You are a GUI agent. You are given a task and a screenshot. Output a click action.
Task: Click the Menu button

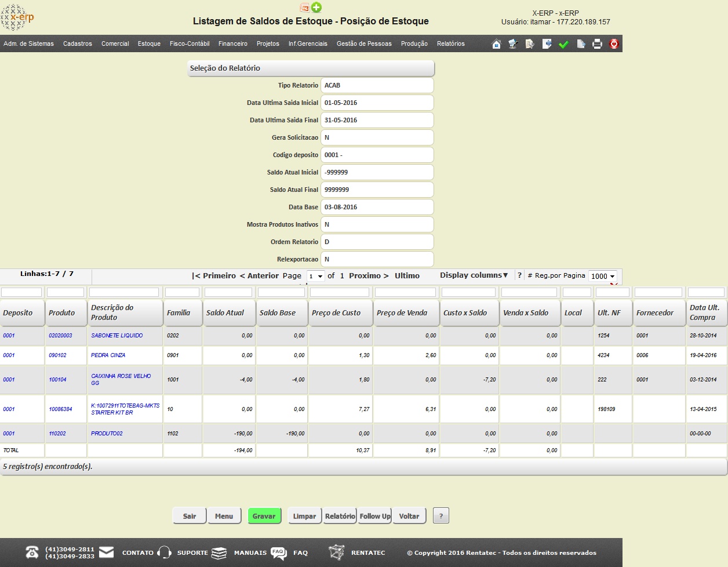point(224,516)
